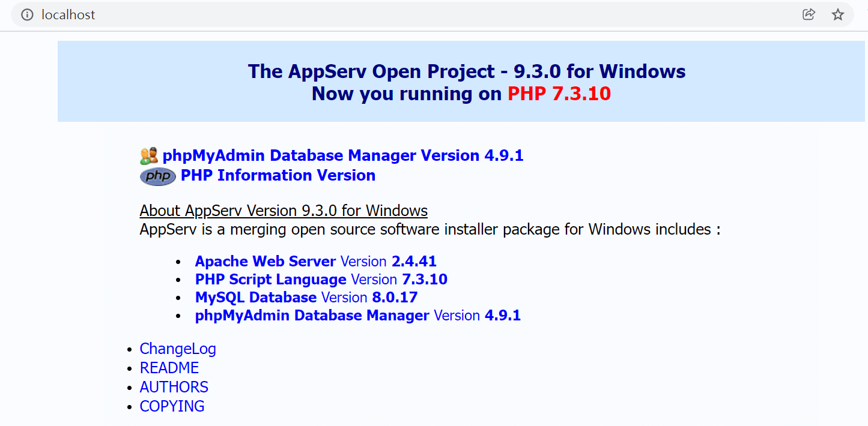Click the localhost address bar field
The image size is (868, 426).
click(432, 15)
